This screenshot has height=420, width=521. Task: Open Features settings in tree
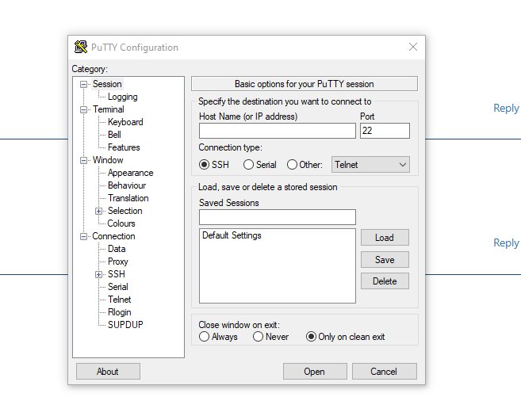click(124, 147)
